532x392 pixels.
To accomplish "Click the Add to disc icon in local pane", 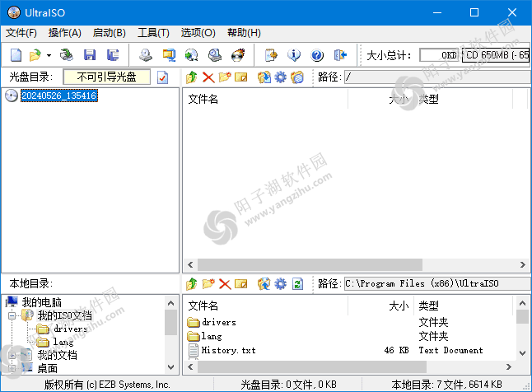I will 264,284.
